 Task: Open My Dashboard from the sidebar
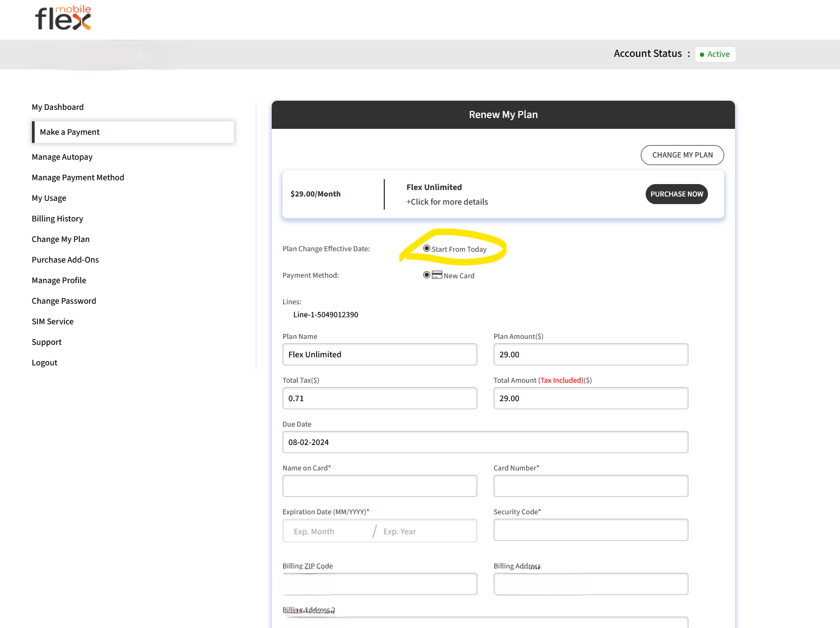pos(57,107)
